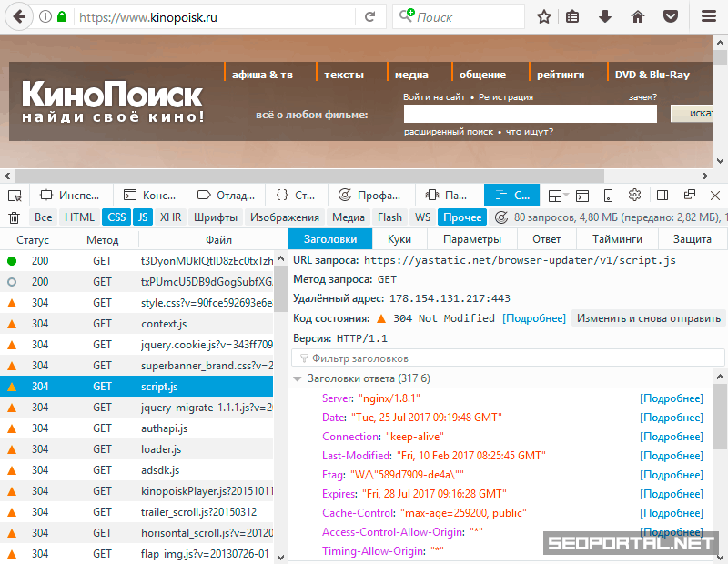The image size is (728, 564).
Task: Click the 'Регистрация' link on the site
Action: point(505,97)
